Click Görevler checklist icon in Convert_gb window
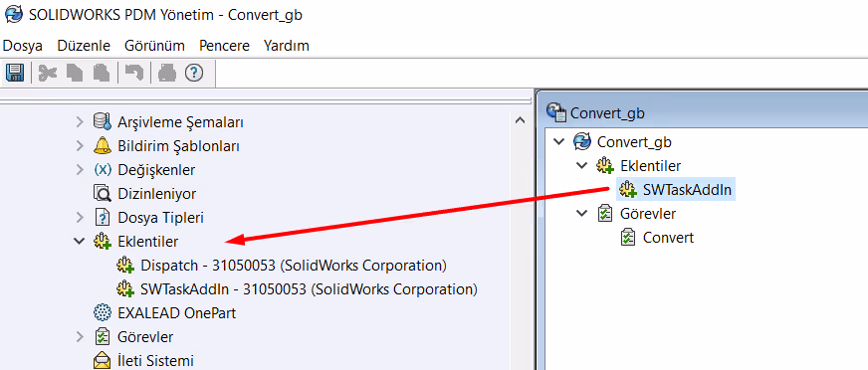Viewport: 868px width, 370px height. pos(605,214)
